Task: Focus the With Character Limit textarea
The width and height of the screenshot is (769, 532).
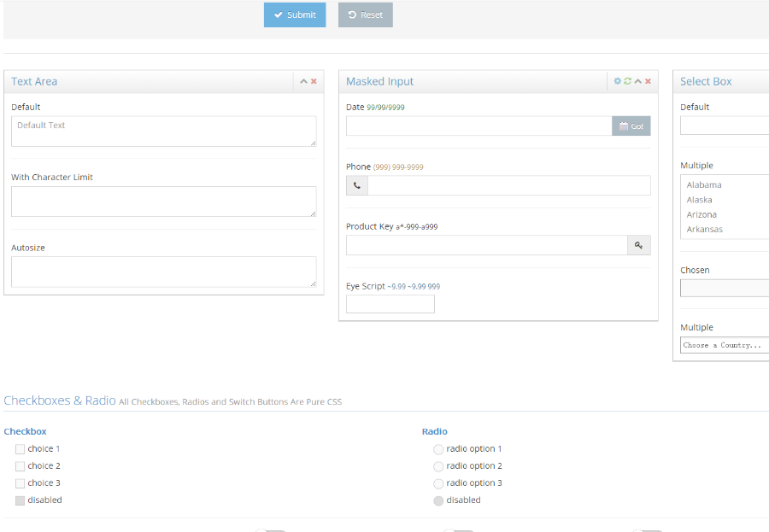Action: [x=164, y=202]
